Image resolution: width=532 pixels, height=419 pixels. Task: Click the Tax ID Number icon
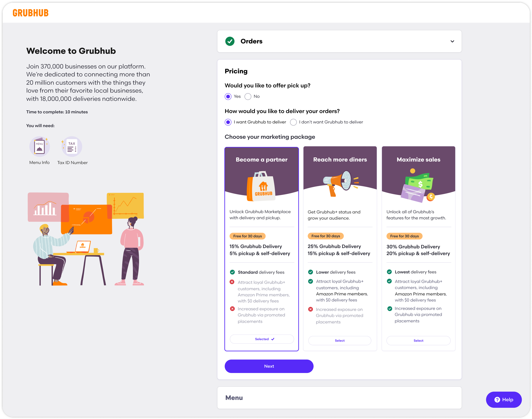(72, 147)
